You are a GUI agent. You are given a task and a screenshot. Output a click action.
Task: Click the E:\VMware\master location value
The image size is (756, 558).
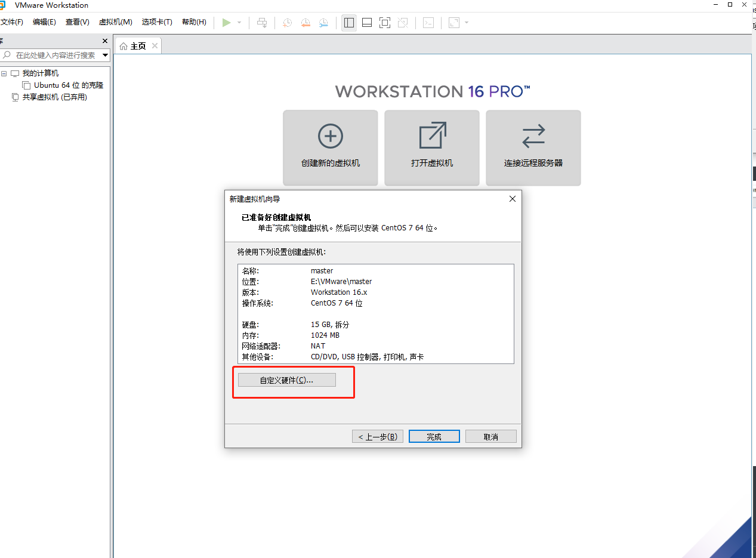click(341, 282)
